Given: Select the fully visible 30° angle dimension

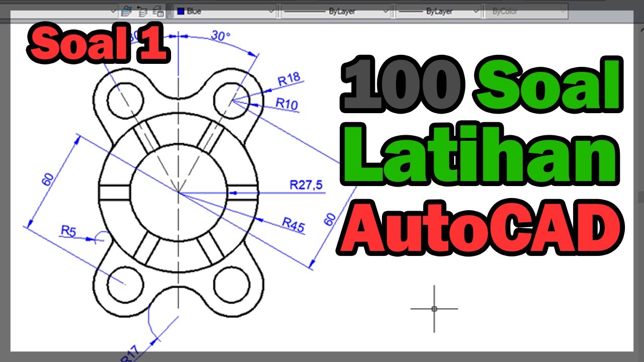Looking at the screenshot, I should [220, 36].
